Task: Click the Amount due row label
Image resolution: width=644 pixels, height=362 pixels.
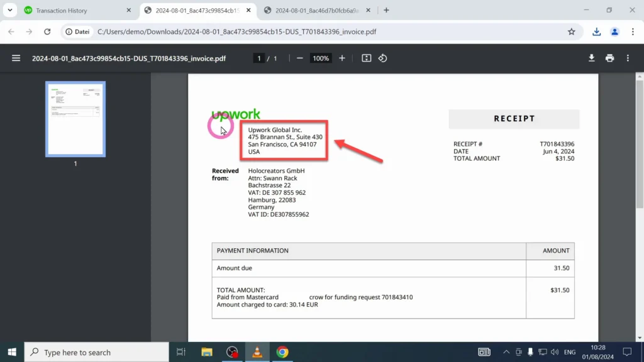Action: tap(235, 268)
